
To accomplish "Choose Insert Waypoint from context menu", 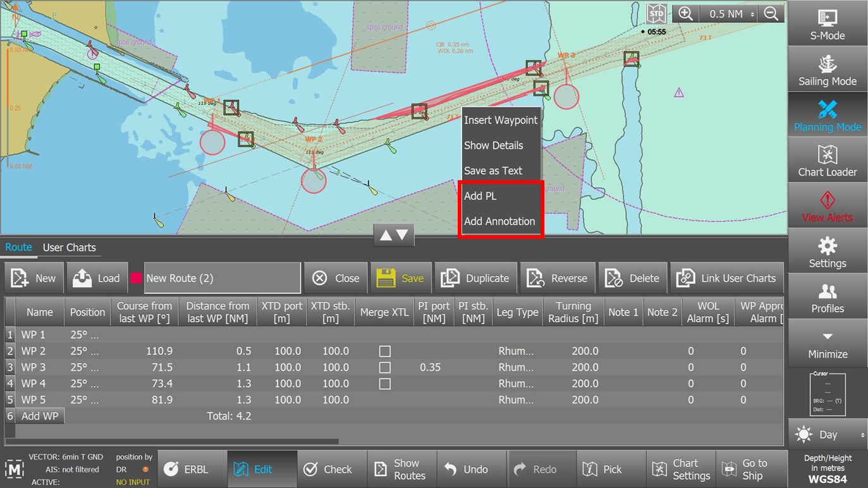I will (501, 120).
